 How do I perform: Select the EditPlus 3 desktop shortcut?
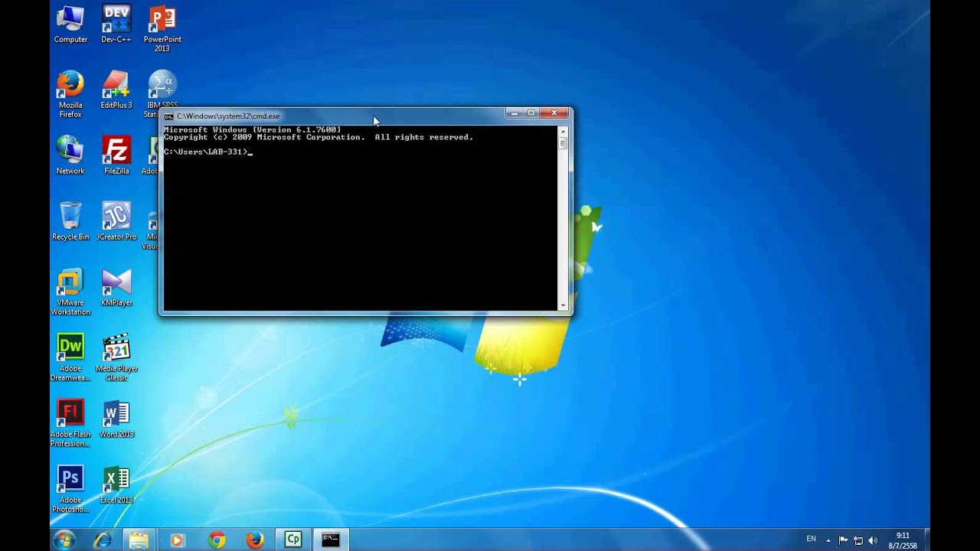point(116,90)
